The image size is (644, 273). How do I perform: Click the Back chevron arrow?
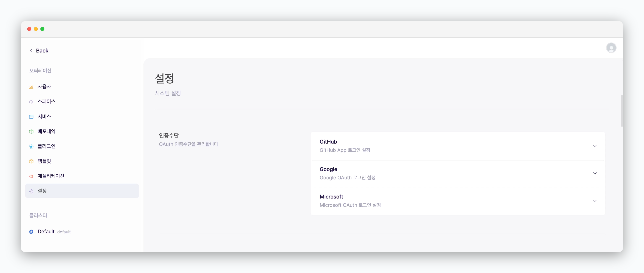31,51
